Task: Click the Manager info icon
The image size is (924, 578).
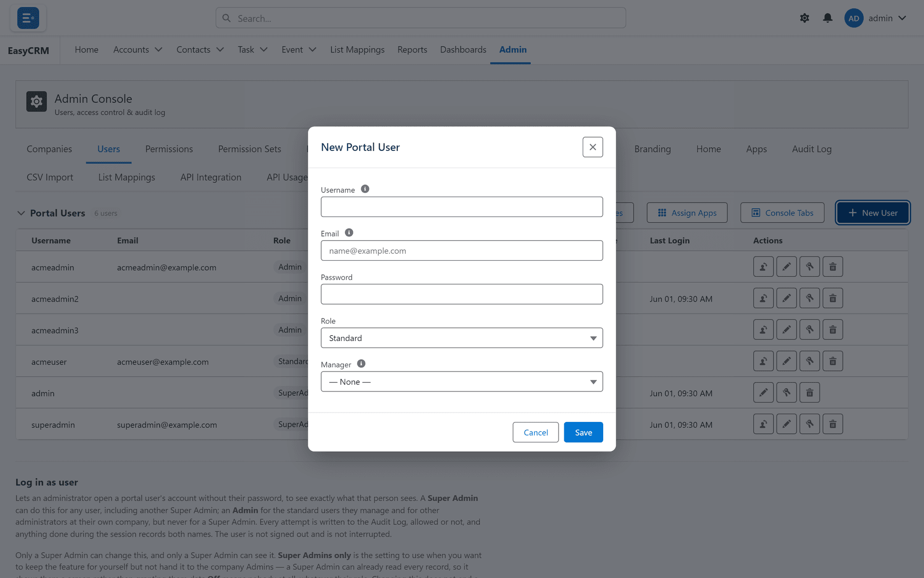Action: pos(361,364)
